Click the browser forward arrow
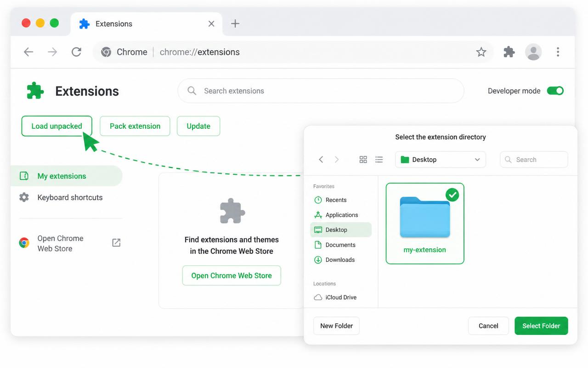588x368 pixels. pyautogui.click(x=52, y=52)
